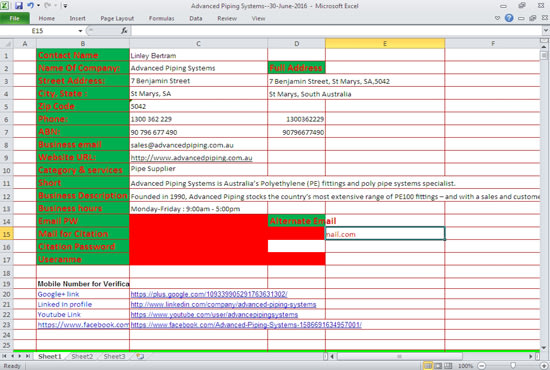Open Customize Quick Access Toolbar dropdown
550x370 pixels.
65,6
